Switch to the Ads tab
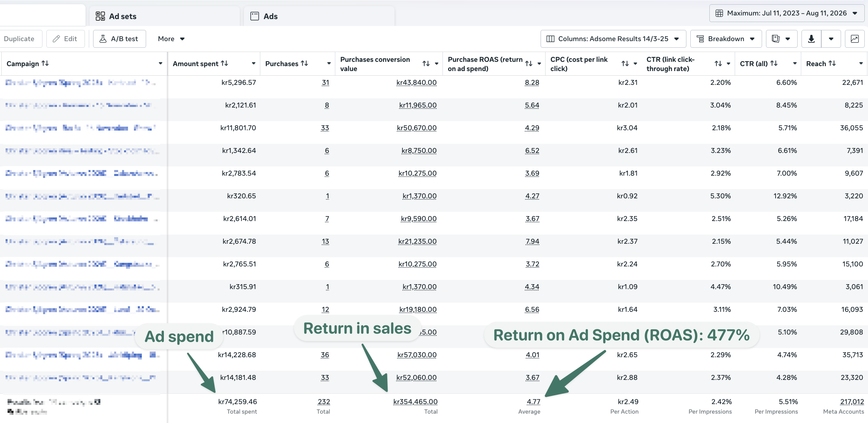Screen dimensions: 868x423 coord(319,16)
